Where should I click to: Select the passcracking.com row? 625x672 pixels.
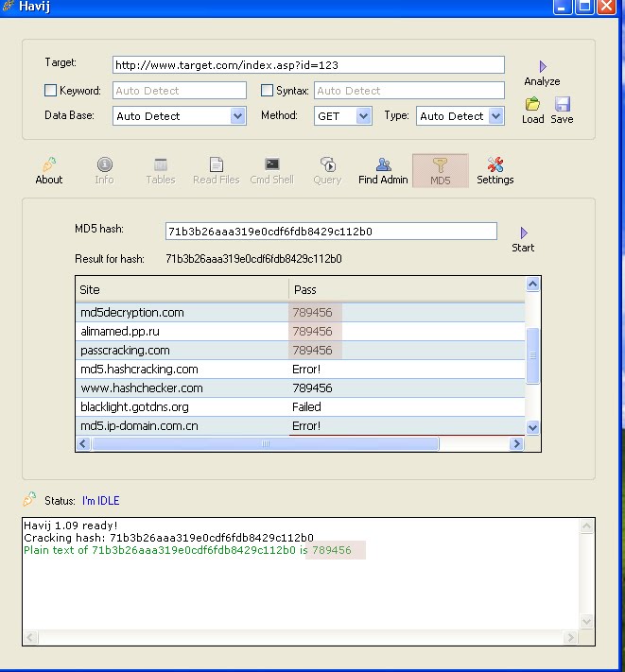point(300,350)
